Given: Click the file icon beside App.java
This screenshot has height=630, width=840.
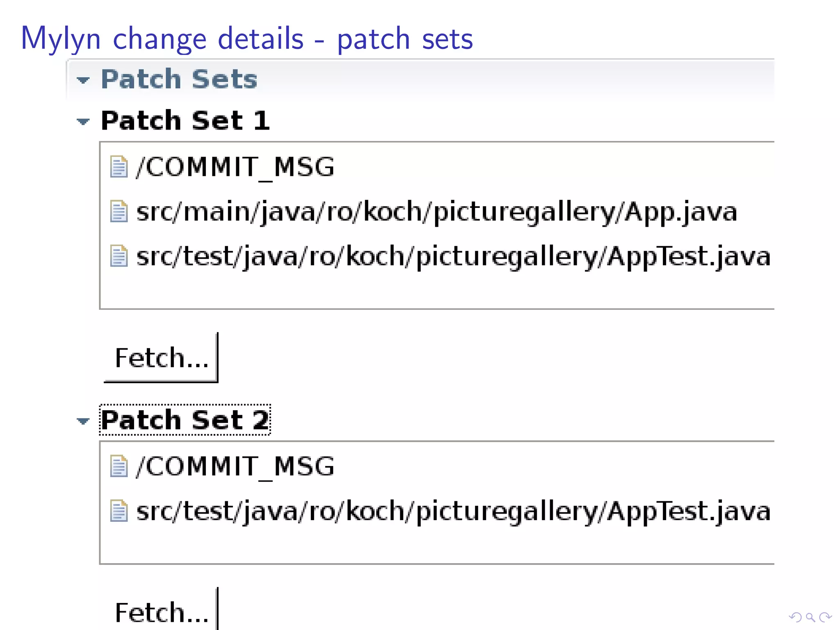Looking at the screenshot, I should point(119,211).
